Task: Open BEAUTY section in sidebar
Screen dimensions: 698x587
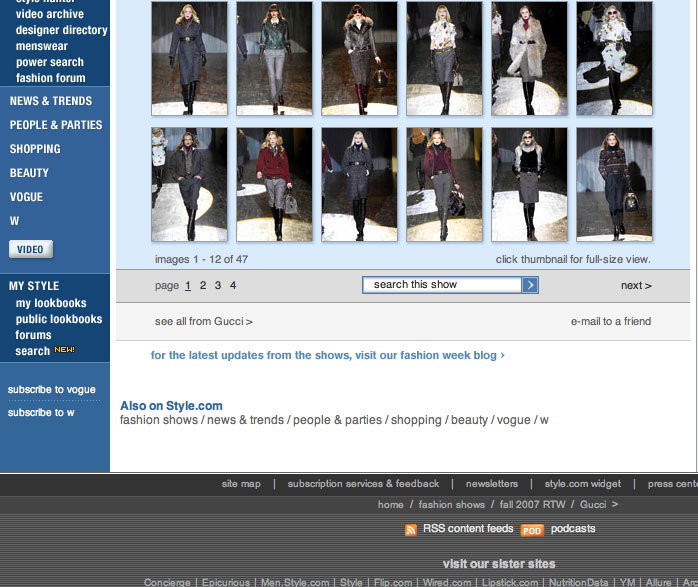Action: point(29,173)
